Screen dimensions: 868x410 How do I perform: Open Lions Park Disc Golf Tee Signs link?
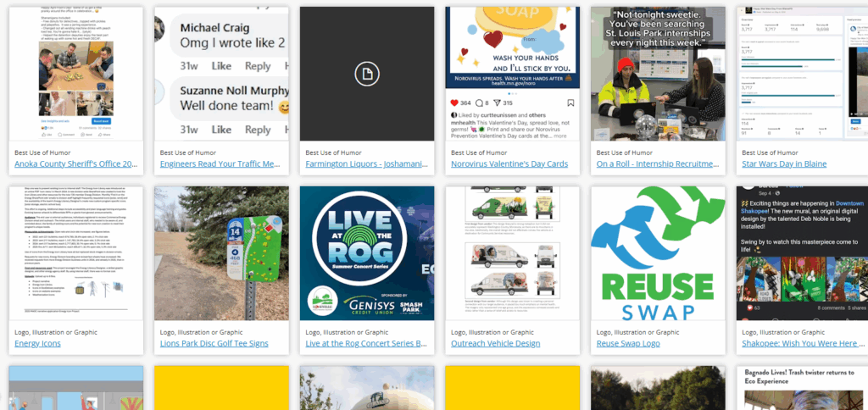pyautogui.click(x=214, y=344)
